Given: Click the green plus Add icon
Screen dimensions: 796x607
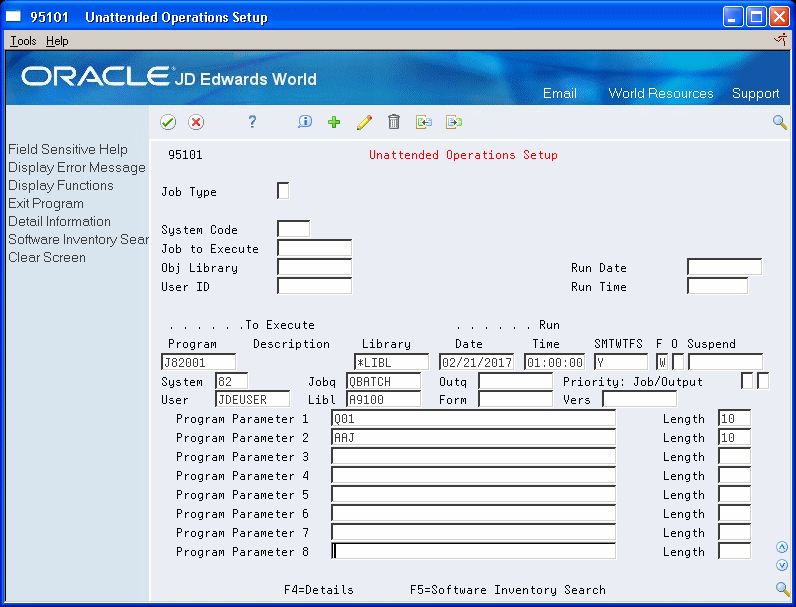Looking at the screenshot, I should click(x=334, y=122).
